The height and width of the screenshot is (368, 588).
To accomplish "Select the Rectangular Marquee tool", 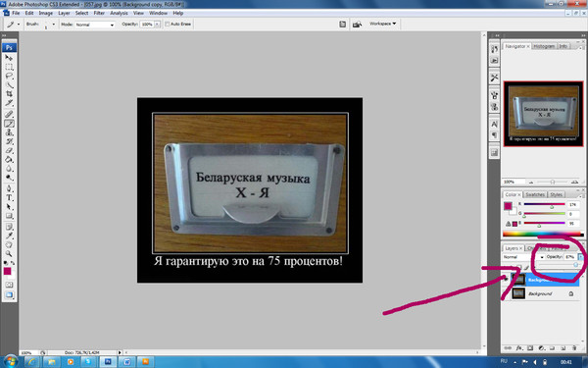I will [x=9, y=67].
